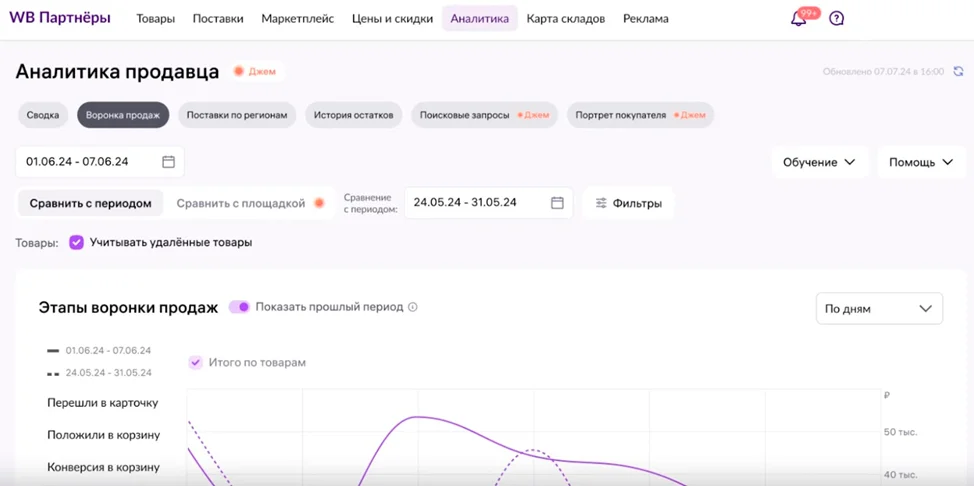Open the notifications bell icon

[x=798, y=19]
